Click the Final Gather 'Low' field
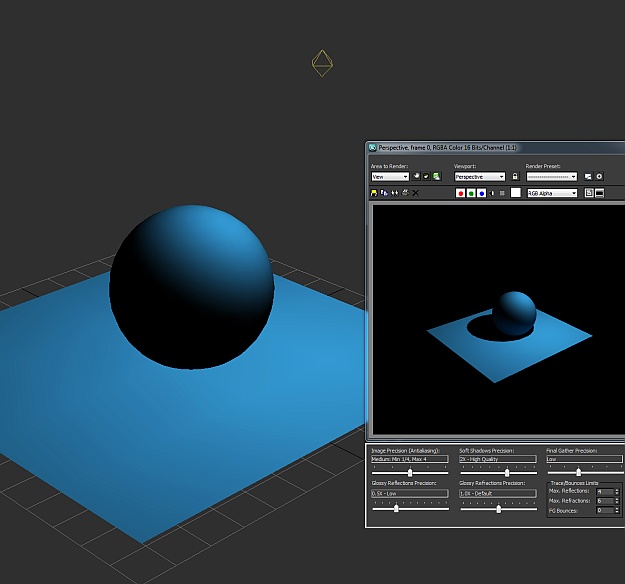The height and width of the screenshot is (584, 625). (584, 459)
